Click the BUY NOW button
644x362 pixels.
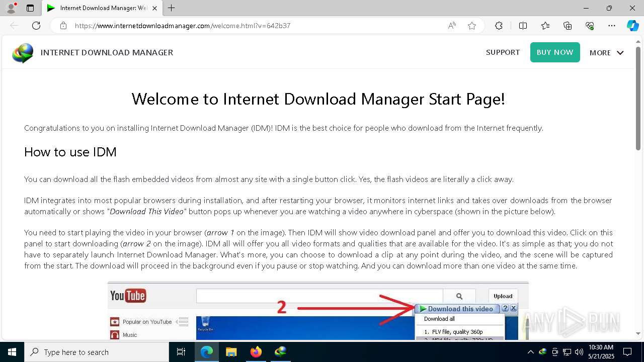coord(555,52)
